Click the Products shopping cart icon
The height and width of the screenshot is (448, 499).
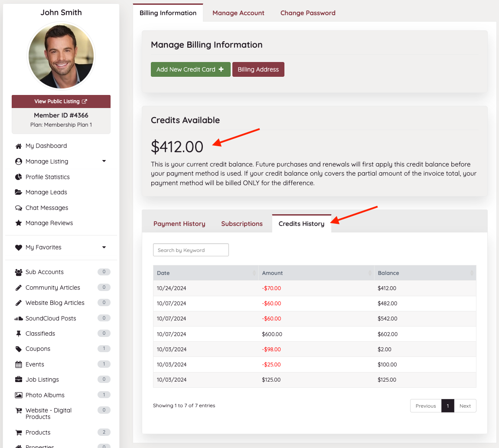coord(19,433)
